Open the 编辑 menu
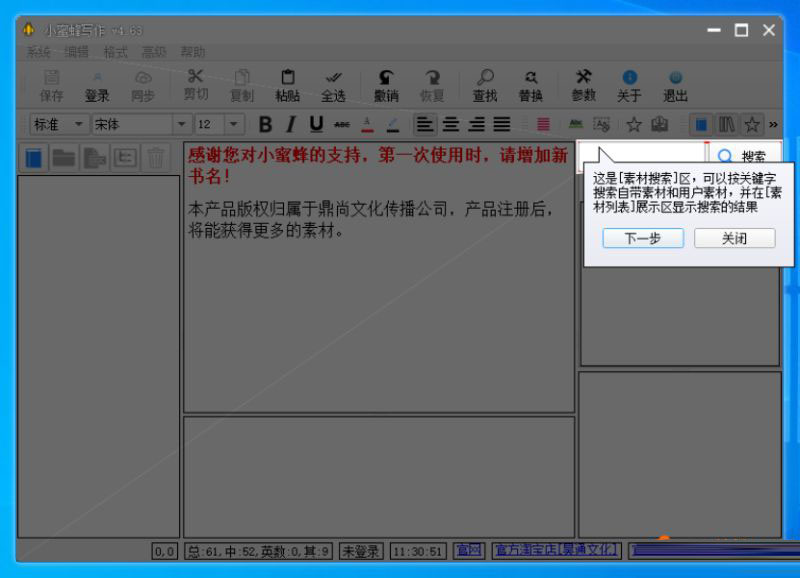The width and height of the screenshot is (800, 578). pyautogui.click(x=77, y=52)
